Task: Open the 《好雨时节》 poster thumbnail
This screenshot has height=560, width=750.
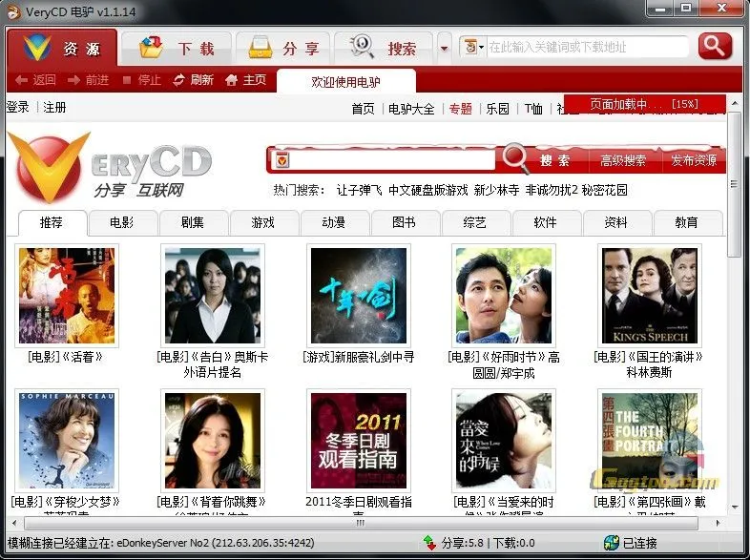Action: click(504, 296)
